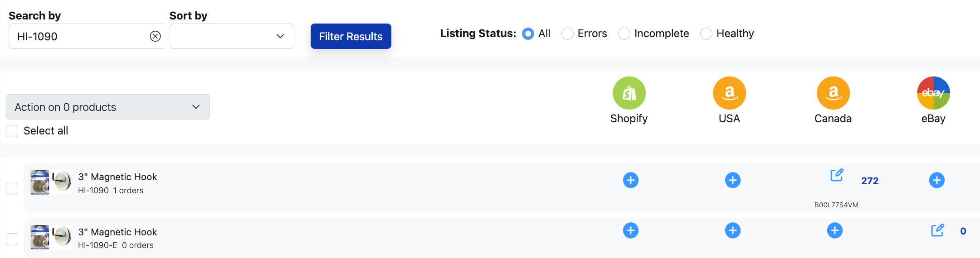Click the Shopify channel icon
This screenshot has width=980, height=258.
coord(629,93)
